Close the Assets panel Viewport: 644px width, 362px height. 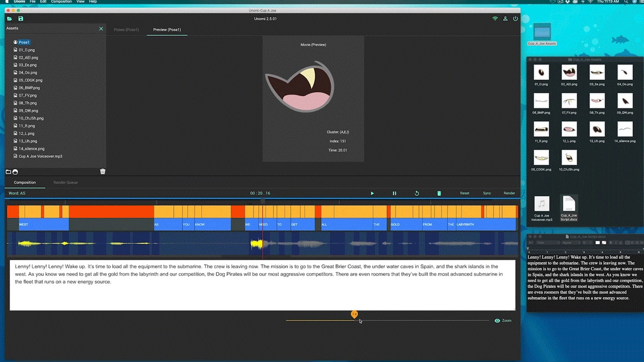(x=101, y=28)
